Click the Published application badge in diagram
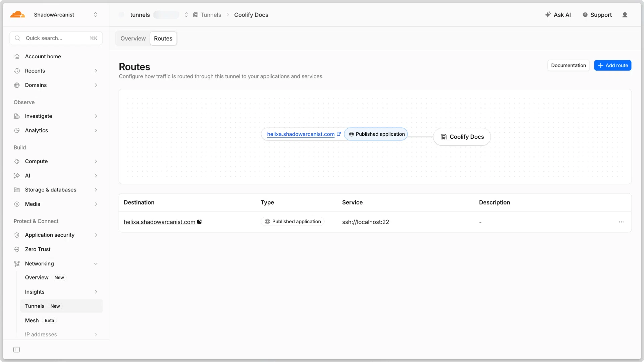The width and height of the screenshot is (644, 362). [376, 134]
